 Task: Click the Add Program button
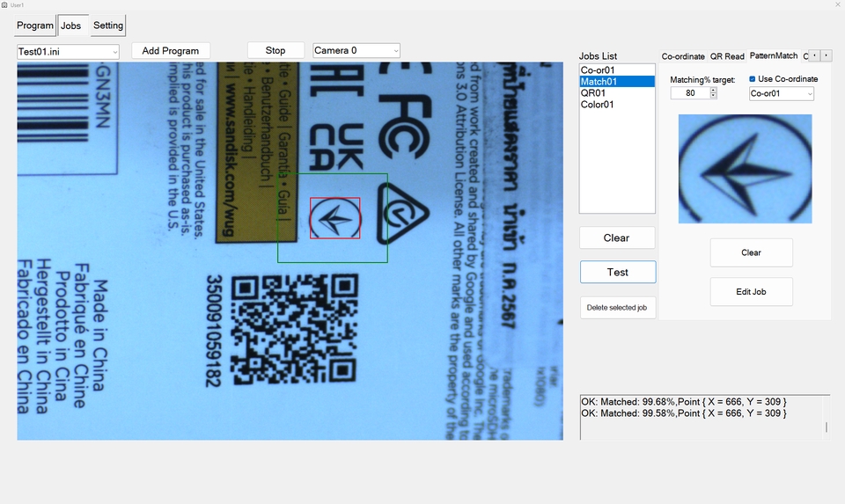(x=170, y=51)
